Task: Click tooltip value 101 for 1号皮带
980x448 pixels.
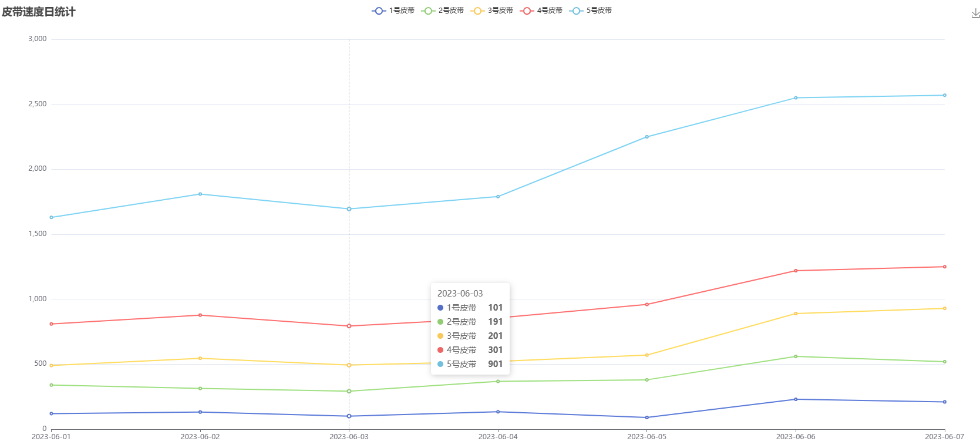Action: (x=495, y=308)
